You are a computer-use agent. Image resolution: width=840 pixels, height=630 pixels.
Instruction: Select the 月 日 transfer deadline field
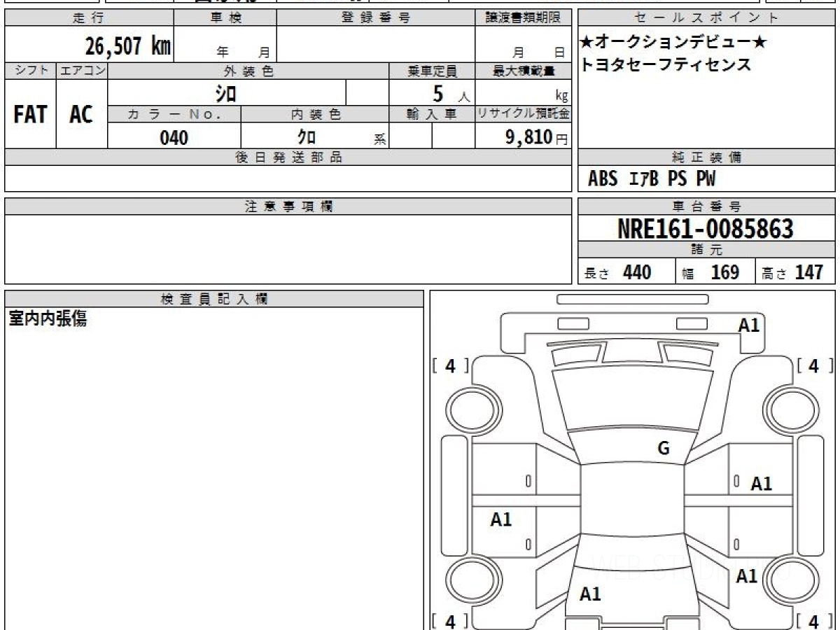(x=523, y=44)
